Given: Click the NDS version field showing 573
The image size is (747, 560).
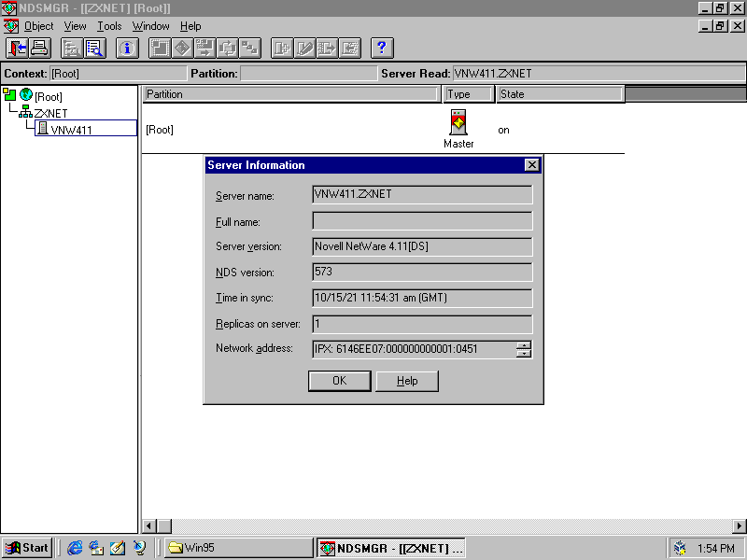Looking at the screenshot, I should tap(422, 272).
